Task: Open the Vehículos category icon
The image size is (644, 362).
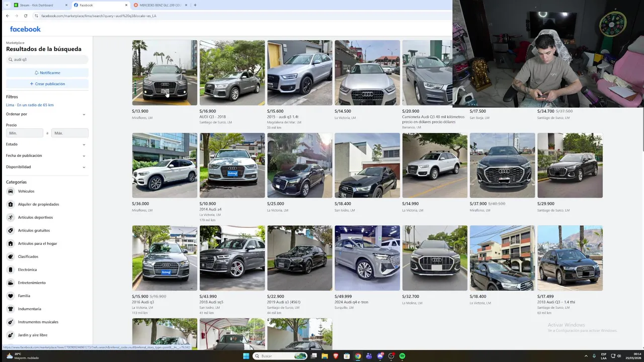Action: tap(11, 191)
